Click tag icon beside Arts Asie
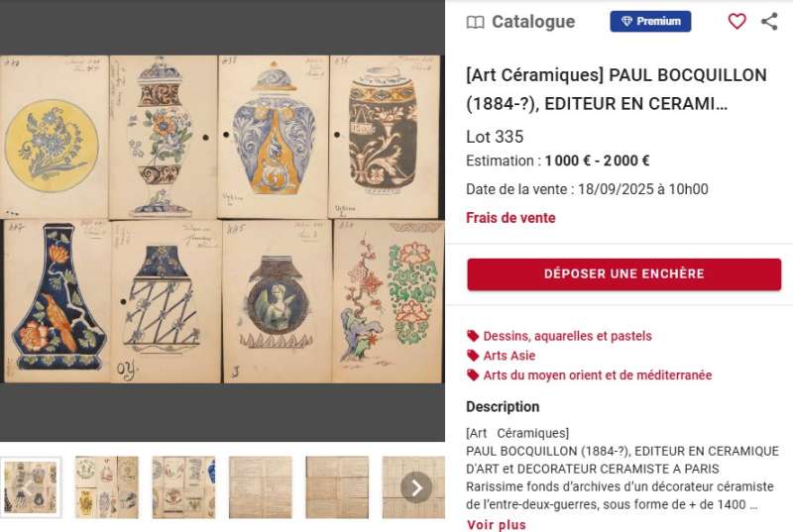The width and height of the screenshot is (793, 532). [x=473, y=356]
